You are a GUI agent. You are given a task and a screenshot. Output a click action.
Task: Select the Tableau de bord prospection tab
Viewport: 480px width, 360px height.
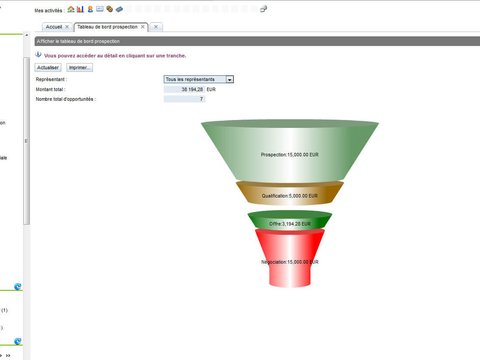click(107, 27)
